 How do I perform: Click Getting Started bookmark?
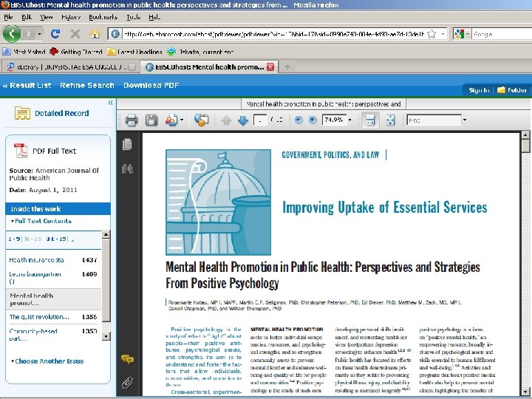click(75, 52)
